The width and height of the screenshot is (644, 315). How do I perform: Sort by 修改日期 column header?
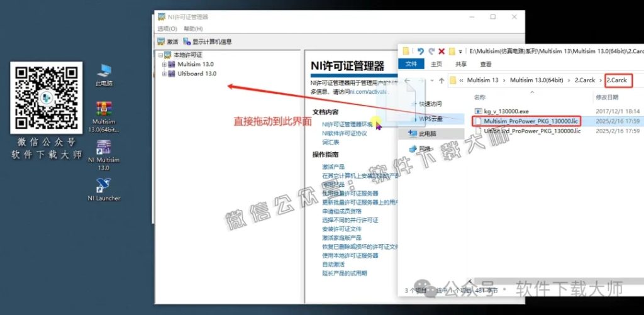[607, 97]
